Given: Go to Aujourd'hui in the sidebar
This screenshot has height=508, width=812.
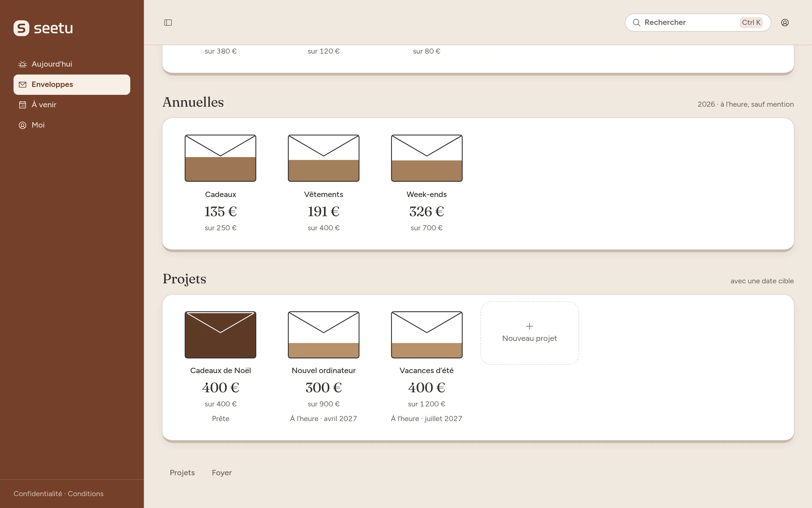Looking at the screenshot, I should (72, 64).
